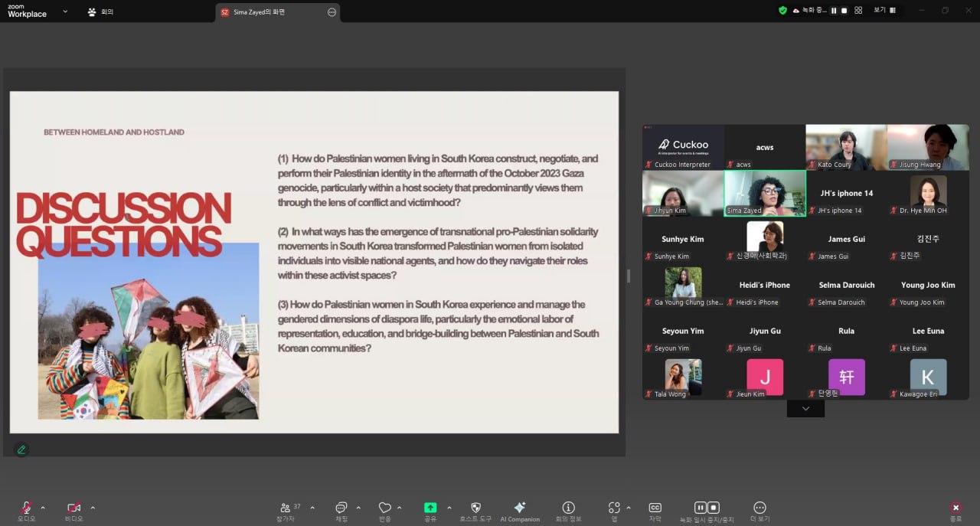Image resolution: width=980 pixels, height=526 pixels.
Task: Click the divider handle beside gallery
Action: coord(629,276)
